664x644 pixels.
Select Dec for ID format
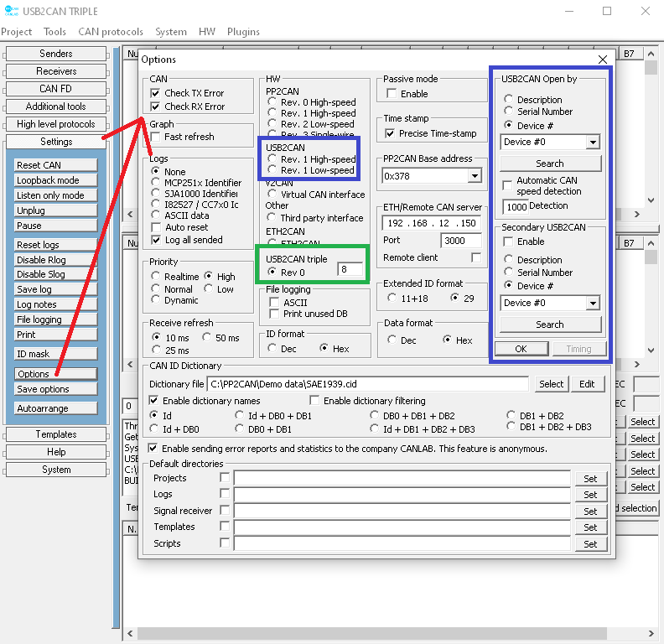(x=272, y=348)
